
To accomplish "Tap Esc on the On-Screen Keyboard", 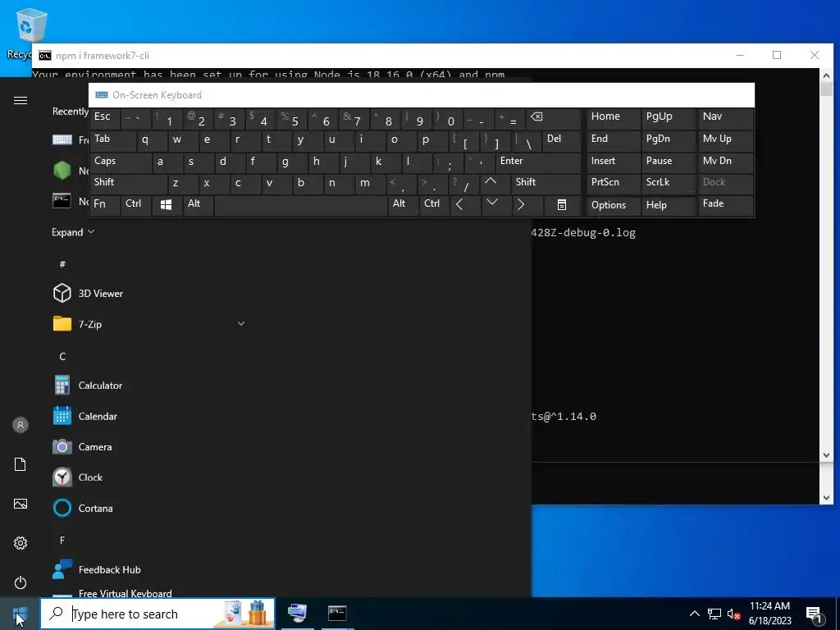I will click(x=104, y=118).
